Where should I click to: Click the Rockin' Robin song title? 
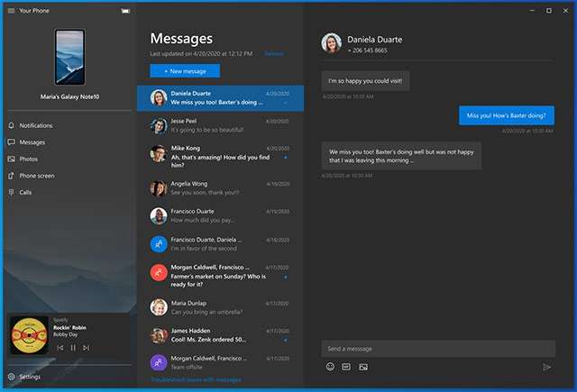[x=70, y=328]
